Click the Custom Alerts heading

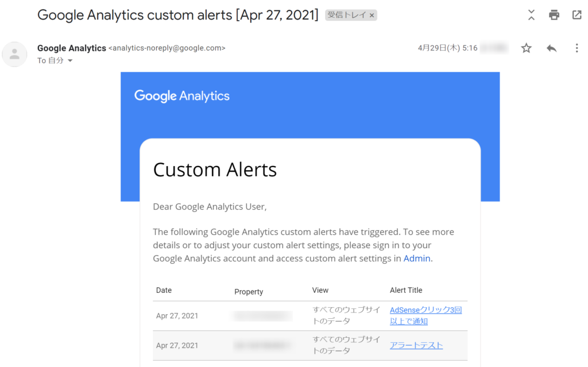tap(215, 169)
